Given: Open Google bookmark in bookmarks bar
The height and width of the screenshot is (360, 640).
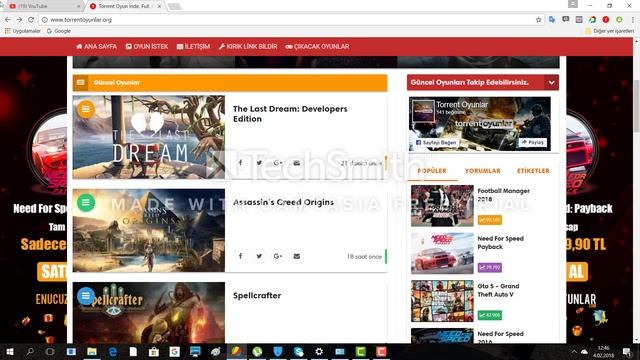Looking at the screenshot, I should point(59,31).
